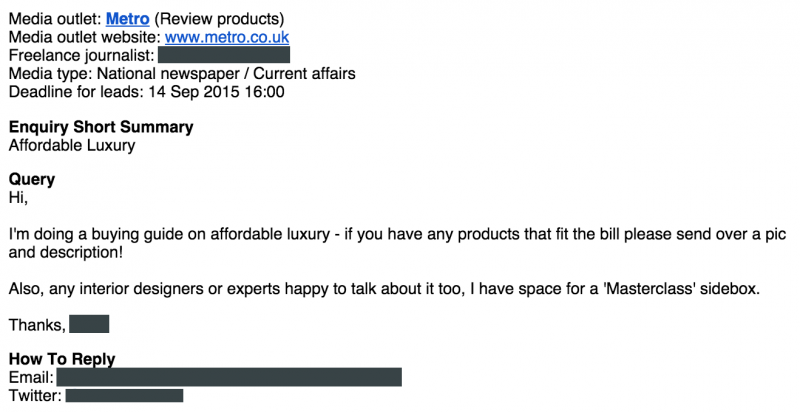The image size is (800, 412).
Task: Open the bold Metro media outlet link
Action: point(128,19)
